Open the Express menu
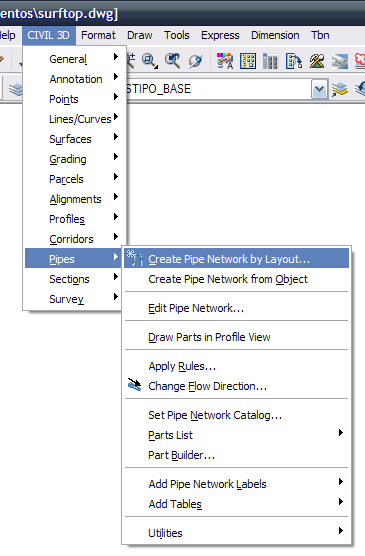 click(220, 35)
